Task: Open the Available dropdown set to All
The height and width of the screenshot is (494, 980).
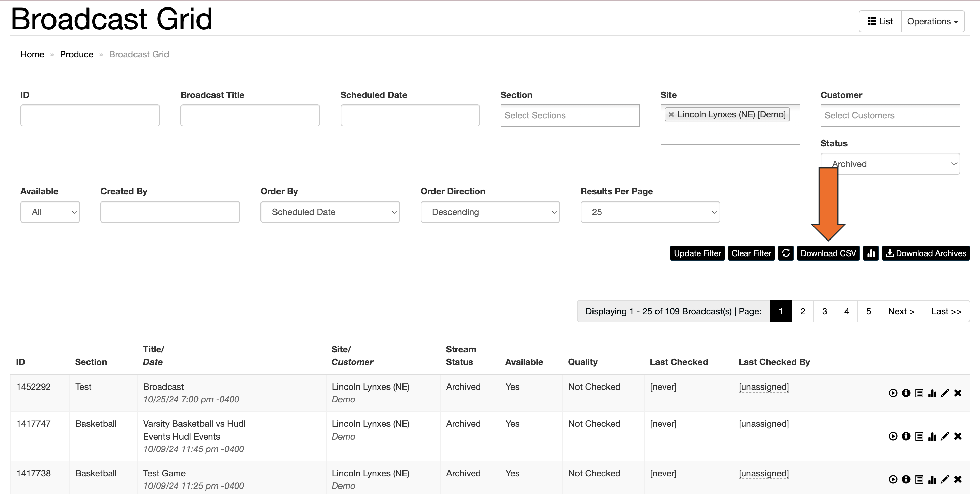Action: (x=50, y=212)
